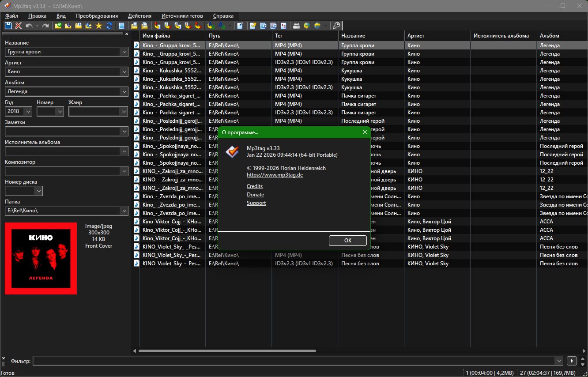Viewport: 588px width, 377px height.
Task: Open the Папка folder path dropdown
Action: pyautogui.click(x=124, y=211)
